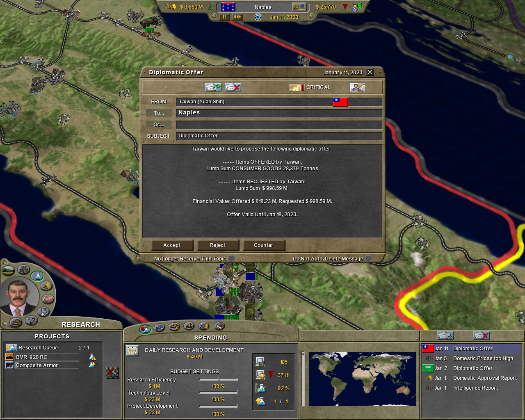Click the reply-to-message envelope icon
525x420 pixels.
[213, 87]
